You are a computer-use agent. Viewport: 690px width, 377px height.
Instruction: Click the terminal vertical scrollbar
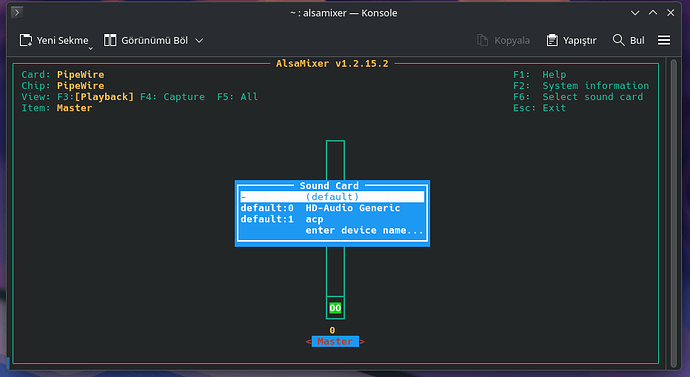click(x=673, y=213)
